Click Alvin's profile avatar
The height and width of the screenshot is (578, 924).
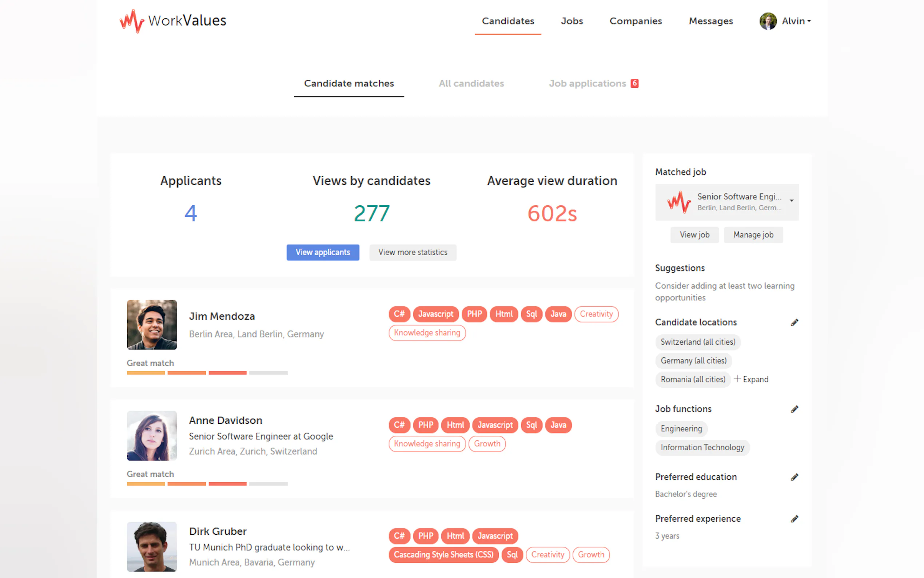[767, 21]
